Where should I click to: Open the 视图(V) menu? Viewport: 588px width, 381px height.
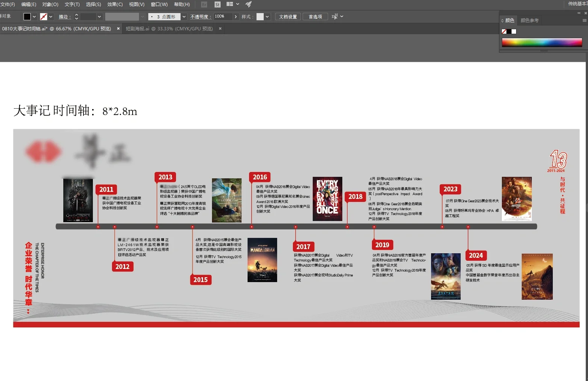[x=137, y=4]
